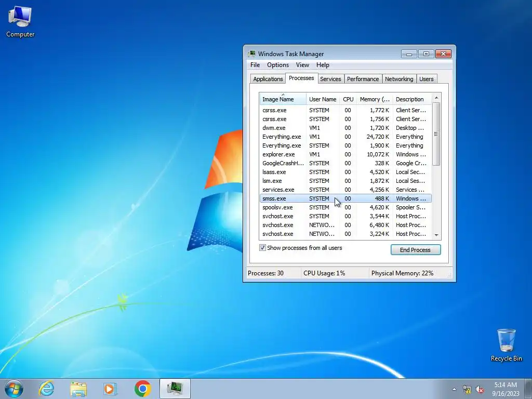Select svchost.exe with 3,224 K memory

click(x=345, y=234)
